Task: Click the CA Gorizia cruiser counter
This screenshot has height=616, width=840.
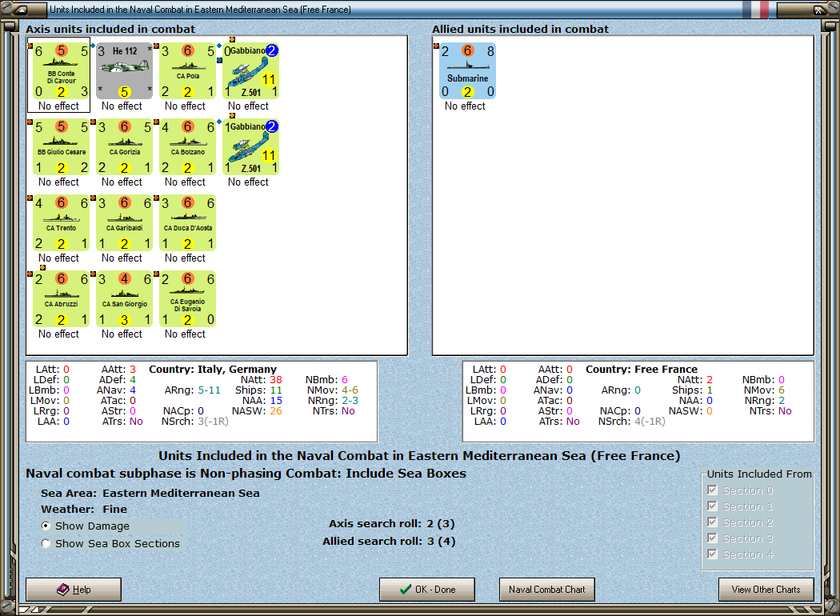Action: tap(124, 146)
